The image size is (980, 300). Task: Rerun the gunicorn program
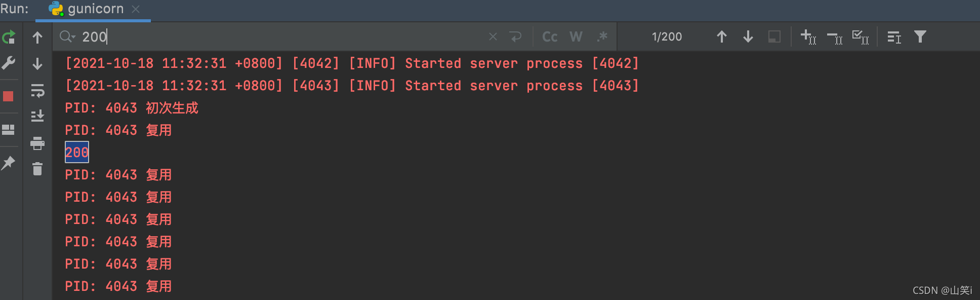tap(8, 37)
